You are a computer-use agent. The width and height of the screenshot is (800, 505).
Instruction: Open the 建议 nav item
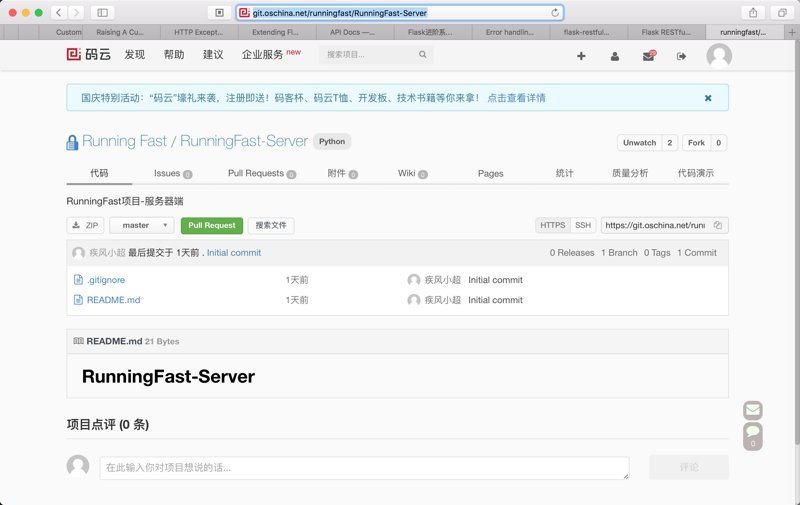point(213,55)
